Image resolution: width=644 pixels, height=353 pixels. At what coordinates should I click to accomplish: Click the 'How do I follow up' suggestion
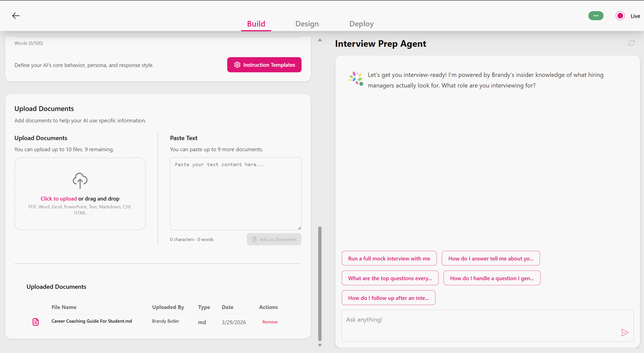tap(388, 298)
